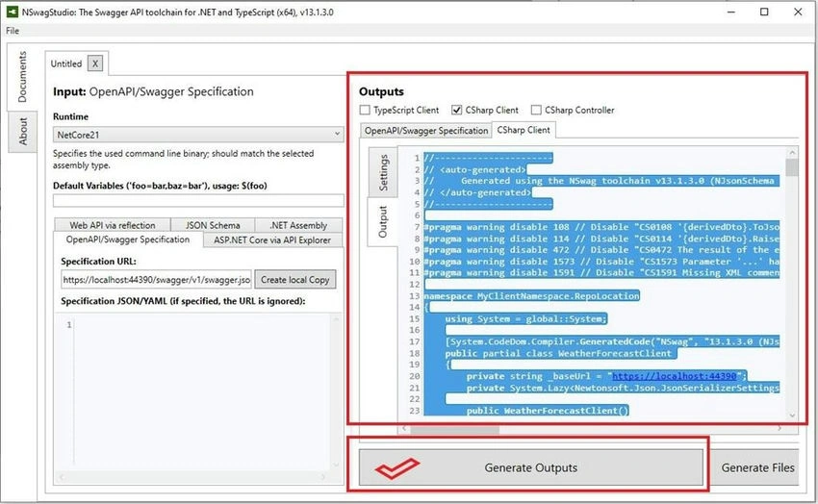Switch to the About side tab
818x504 pixels.
(x=23, y=132)
